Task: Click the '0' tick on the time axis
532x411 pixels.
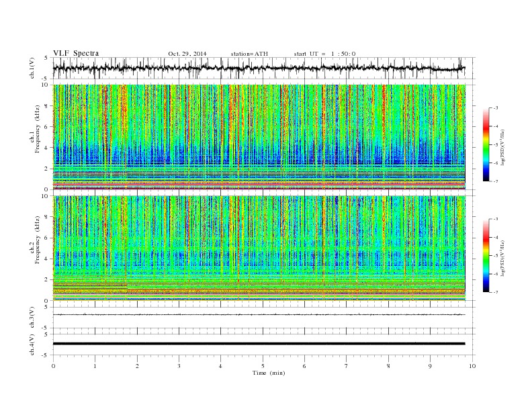Action: 53,366
